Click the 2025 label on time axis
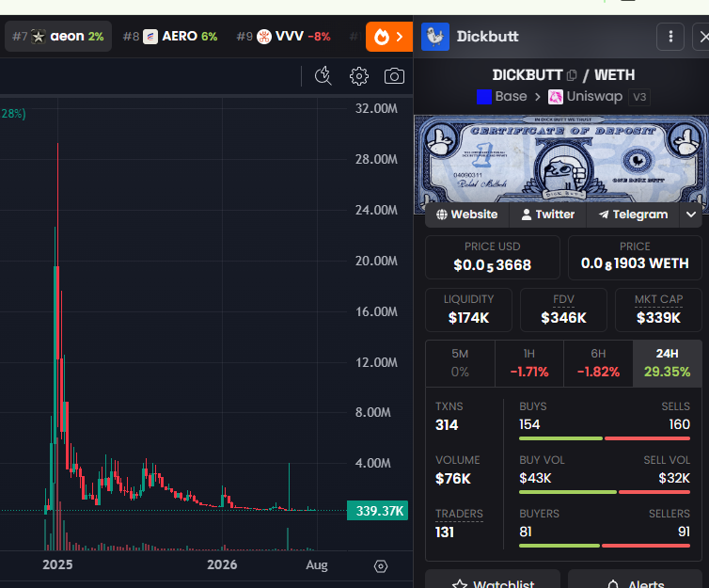The image size is (709, 588). [57, 564]
